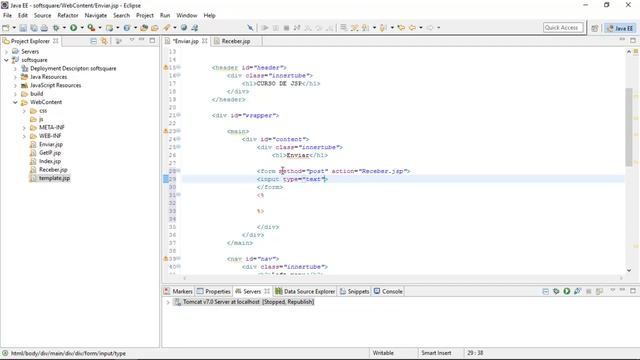Expand the META-INF folder
The height and width of the screenshot is (360, 640).
(x=24, y=128)
